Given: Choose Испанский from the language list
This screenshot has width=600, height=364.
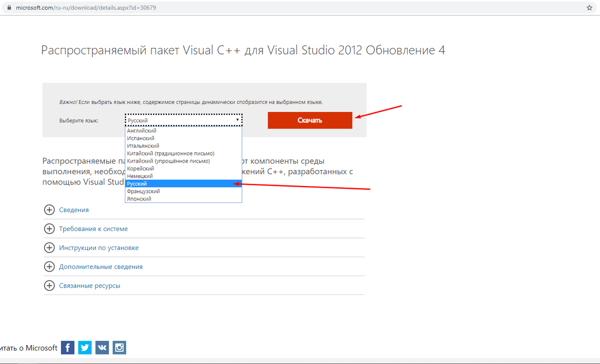Looking at the screenshot, I should (x=183, y=138).
